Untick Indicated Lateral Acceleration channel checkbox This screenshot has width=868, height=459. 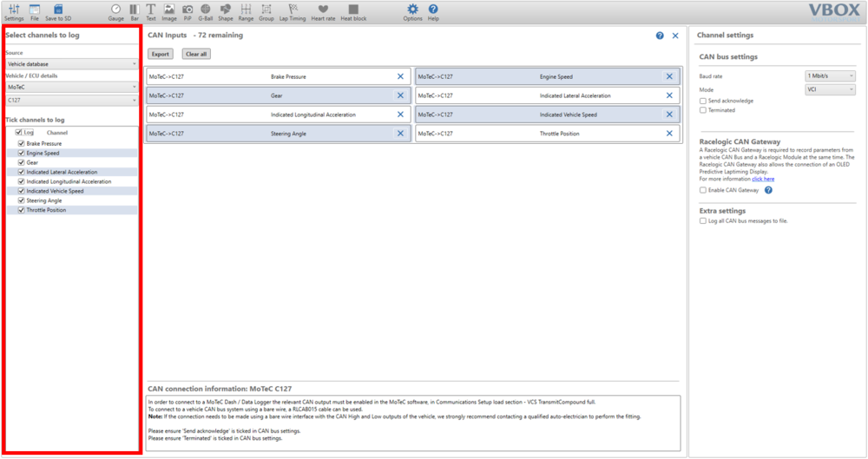tap(21, 172)
